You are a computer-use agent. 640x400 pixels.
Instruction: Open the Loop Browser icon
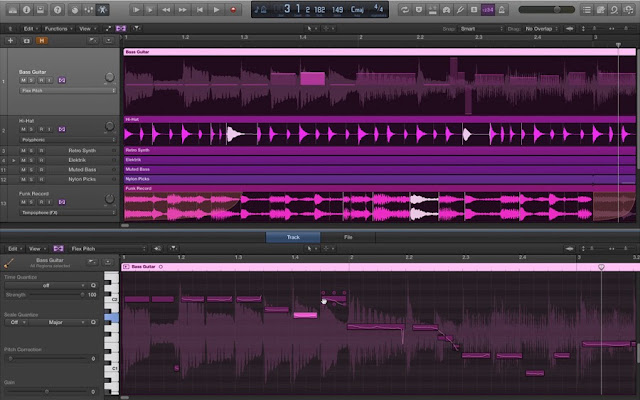pos(614,10)
